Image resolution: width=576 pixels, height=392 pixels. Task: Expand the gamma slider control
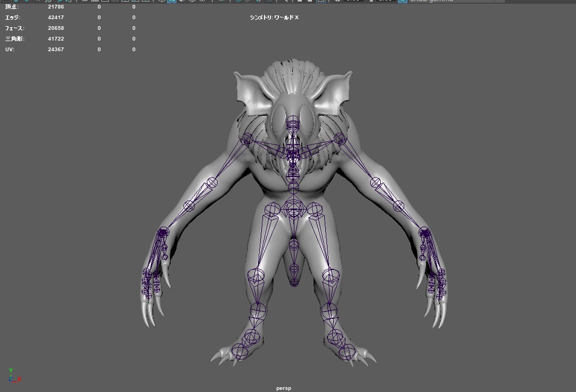coord(394,2)
